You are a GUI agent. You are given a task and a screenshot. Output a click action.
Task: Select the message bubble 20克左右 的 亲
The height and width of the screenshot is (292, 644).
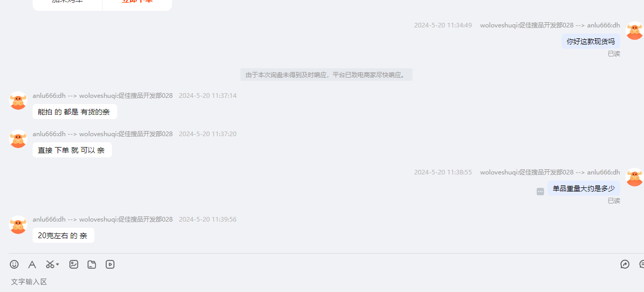63,236
